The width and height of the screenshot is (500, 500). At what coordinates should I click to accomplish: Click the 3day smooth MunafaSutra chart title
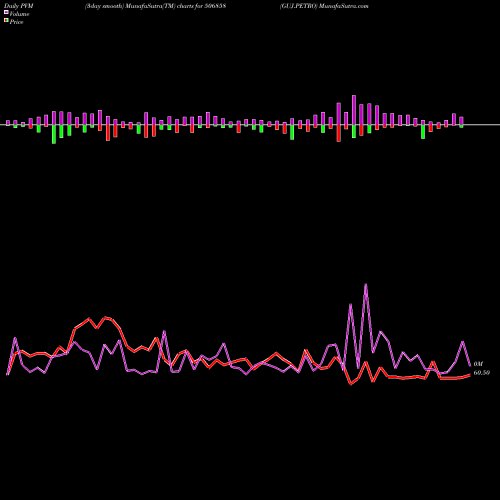click(155, 6)
